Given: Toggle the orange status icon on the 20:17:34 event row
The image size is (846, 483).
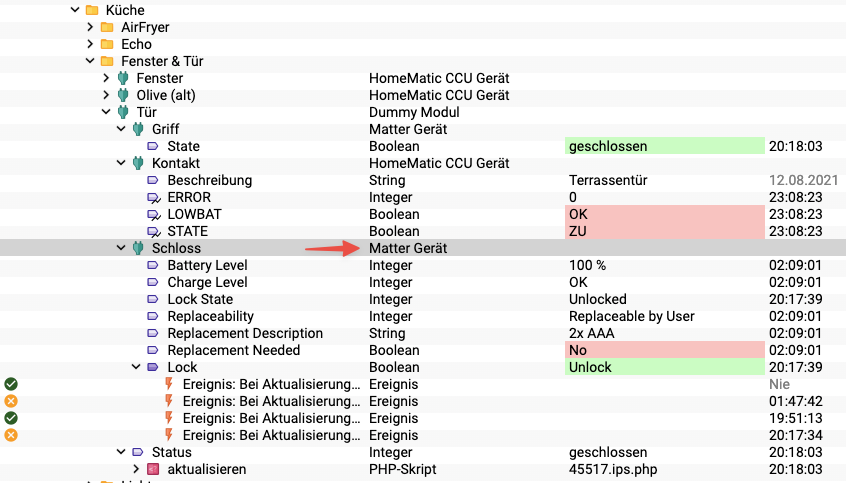Looking at the screenshot, I should [10, 435].
